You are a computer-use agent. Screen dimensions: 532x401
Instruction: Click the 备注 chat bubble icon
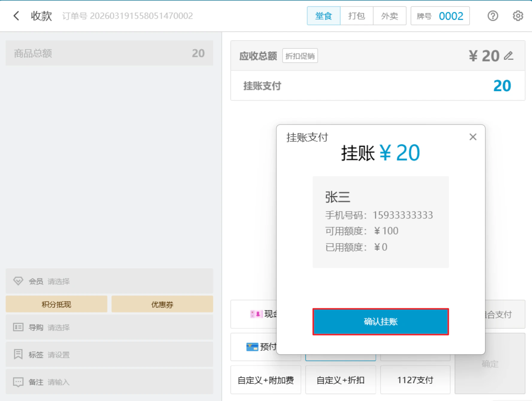click(18, 382)
